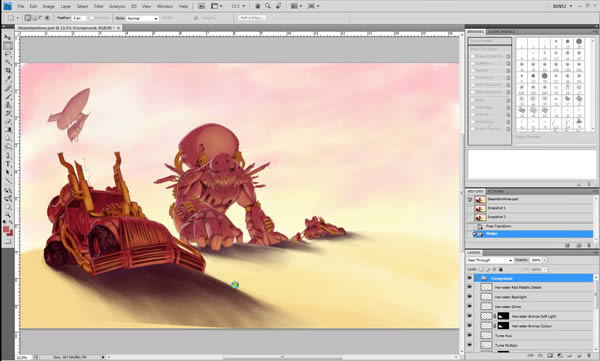Click Create new group icon in Layers panel
Screen dimensions: 600x361
(569, 356)
